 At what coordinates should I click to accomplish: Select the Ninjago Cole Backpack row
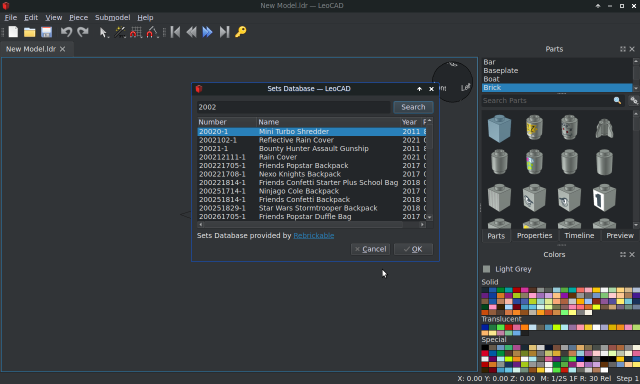312,191
